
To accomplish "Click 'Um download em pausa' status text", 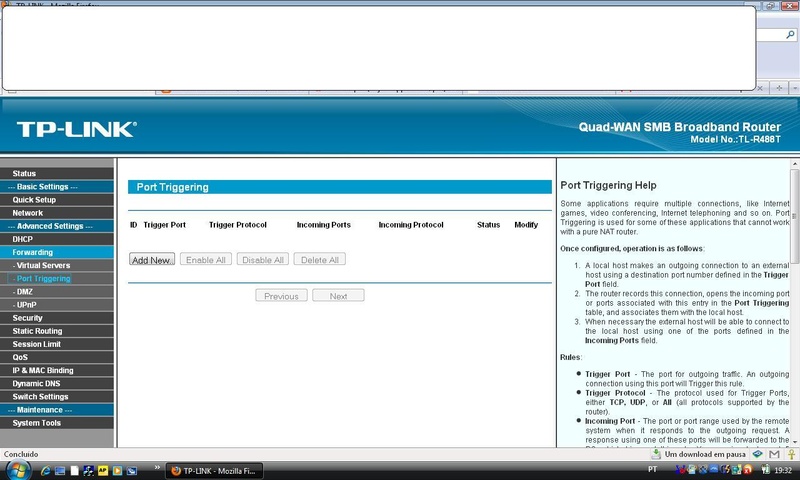I will pyautogui.click(x=705, y=454).
